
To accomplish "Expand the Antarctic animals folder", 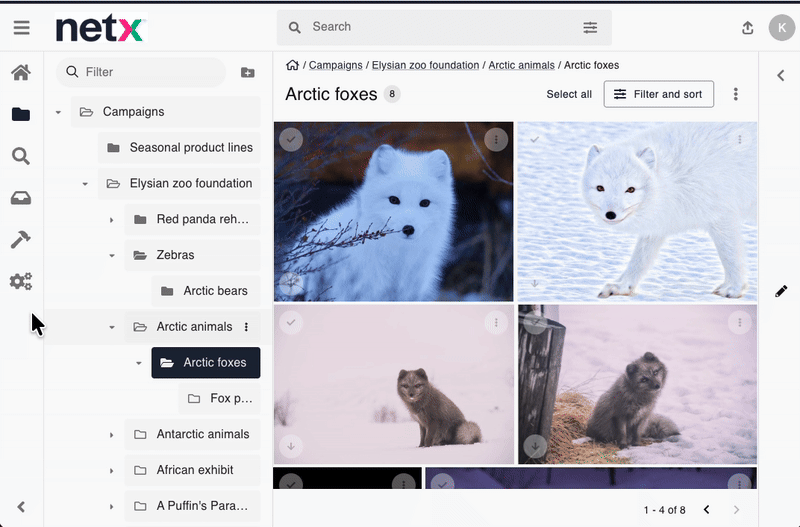I will (x=112, y=435).
